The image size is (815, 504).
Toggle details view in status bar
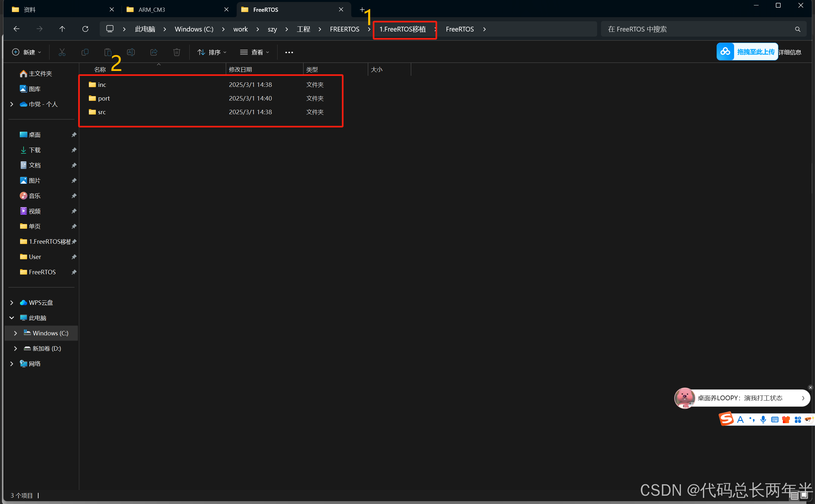pyautogui.click(x=795, y=496)
